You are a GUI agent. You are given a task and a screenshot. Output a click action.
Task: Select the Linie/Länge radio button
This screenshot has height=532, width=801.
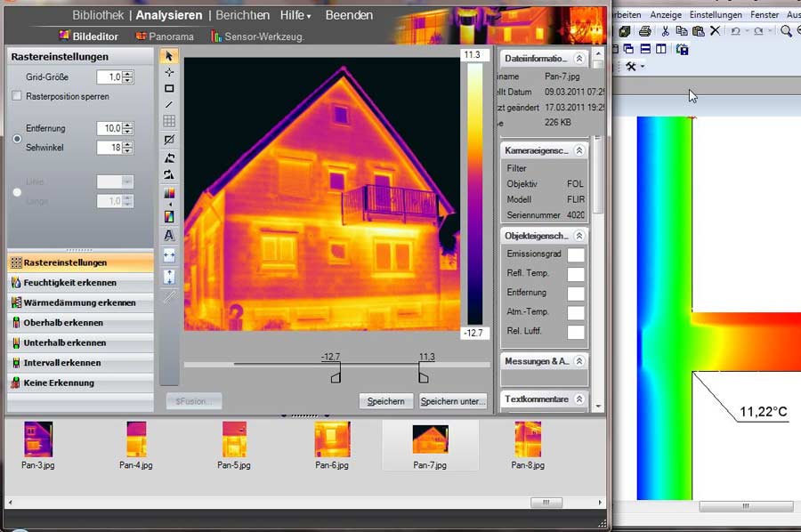[x=17, y=191]
